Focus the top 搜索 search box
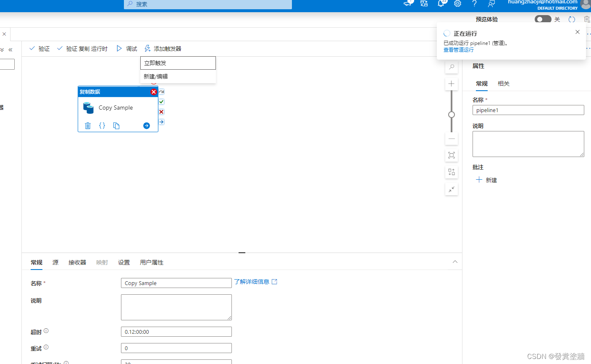The width and height of the screenshot is (591, 364). pyautogui.click(x=208, y=4)
